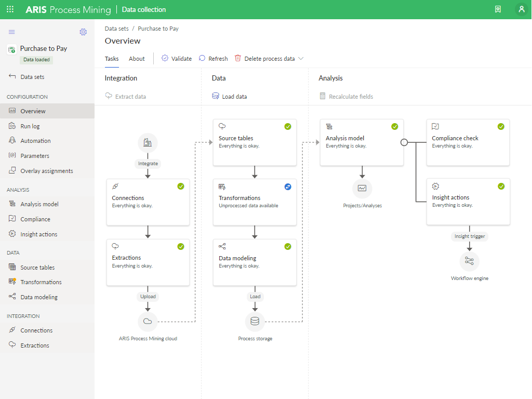Click the Extractions card green checkmark
This screenshot has width=532, height=399.
pyautogui.click(x=181, y=247)
